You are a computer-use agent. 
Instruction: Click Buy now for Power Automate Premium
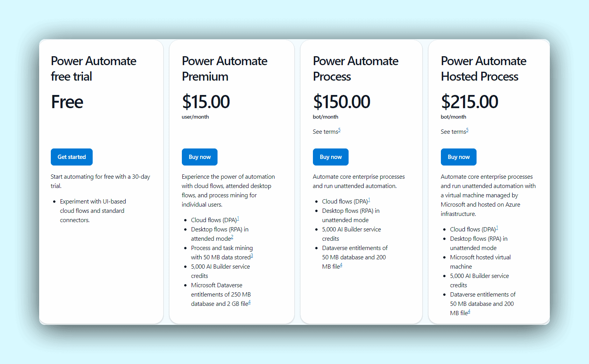point(200,157)
